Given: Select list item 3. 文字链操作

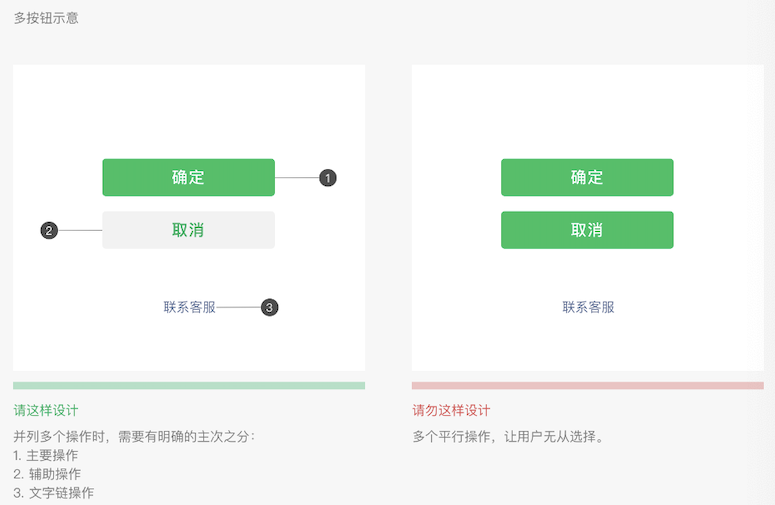Looking at the screenshot, I should (53, 493).
